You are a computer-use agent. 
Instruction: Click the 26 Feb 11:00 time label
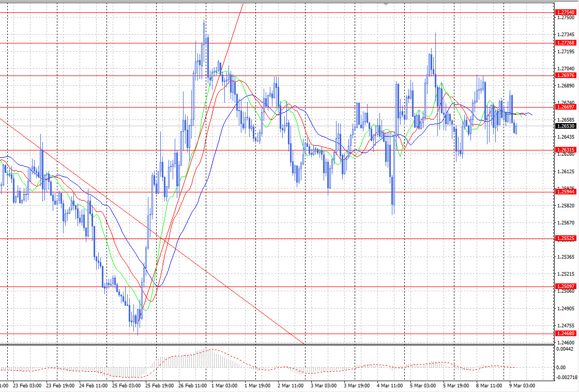pyautogui.click(x=192, y=386)
